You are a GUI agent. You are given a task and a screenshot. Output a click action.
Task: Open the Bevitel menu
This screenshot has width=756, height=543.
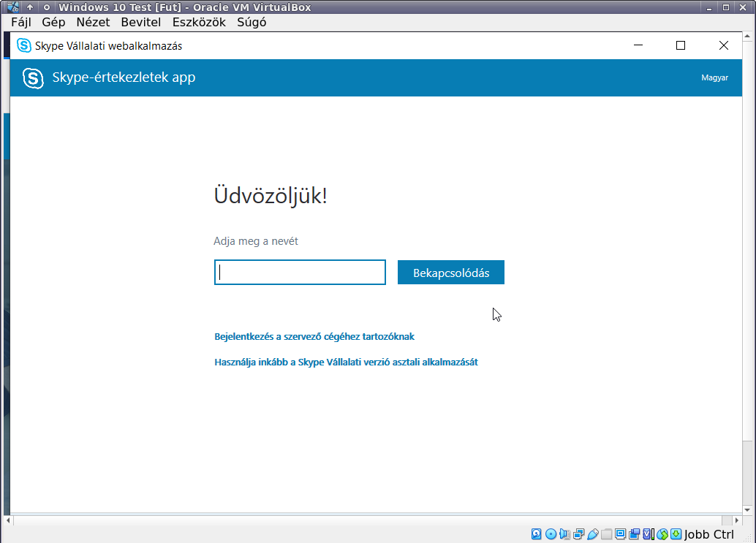[x=141, y=22]
